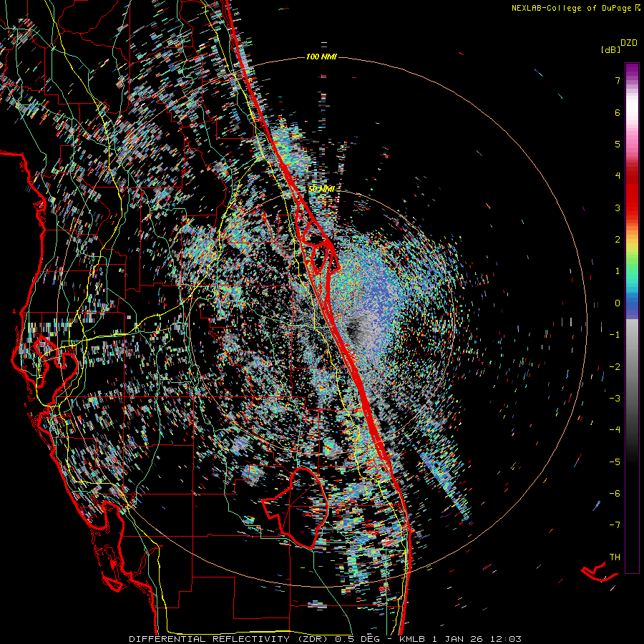The height and width of the screenshot is (644, 644).
Task: Pick the "-2" label on the scale
Action: [615, 366]
